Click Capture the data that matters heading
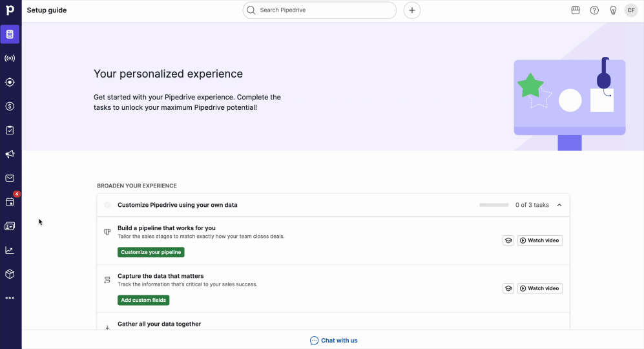Viewport: 644px width, 349px height. [161, 276]
